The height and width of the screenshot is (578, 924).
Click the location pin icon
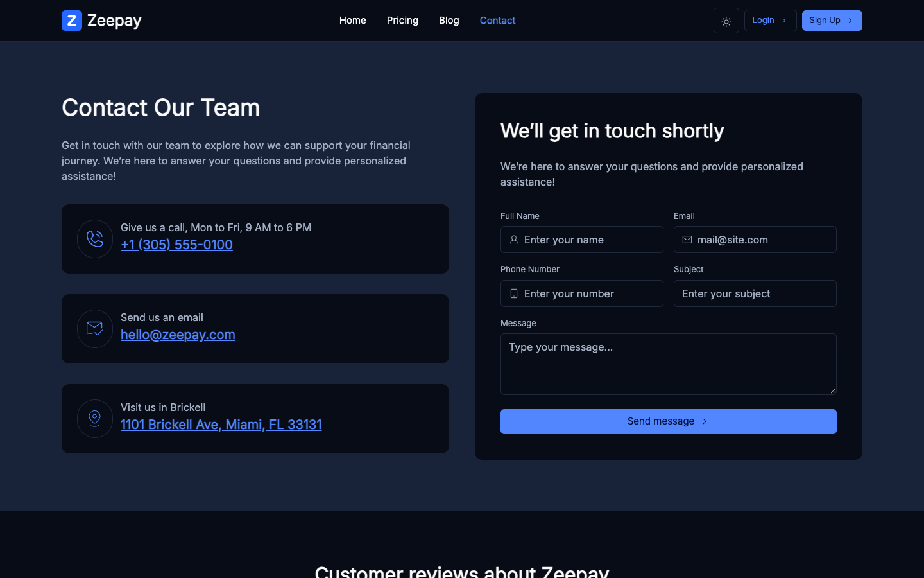click(x=95, y=419)
